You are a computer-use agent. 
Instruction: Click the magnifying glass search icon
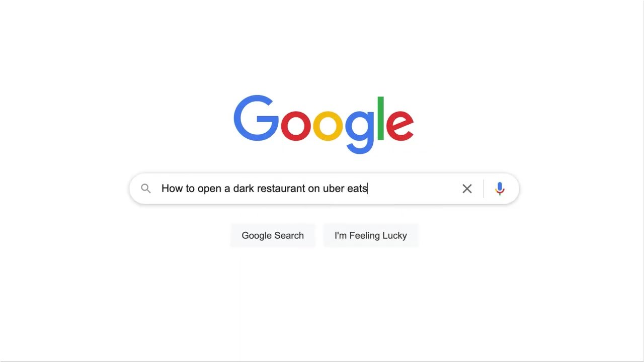tap(146, 189)
